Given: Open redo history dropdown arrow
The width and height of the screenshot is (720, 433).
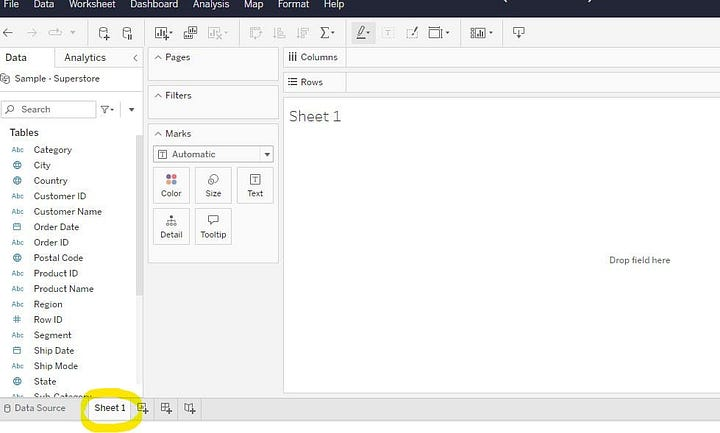Looking at the screenshot, I should click(73, 33).
